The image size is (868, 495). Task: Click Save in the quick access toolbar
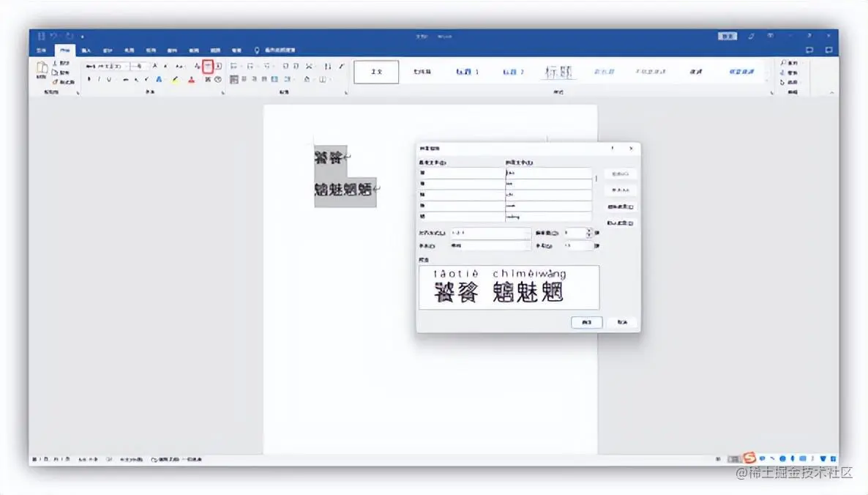[x=41, y=36]
